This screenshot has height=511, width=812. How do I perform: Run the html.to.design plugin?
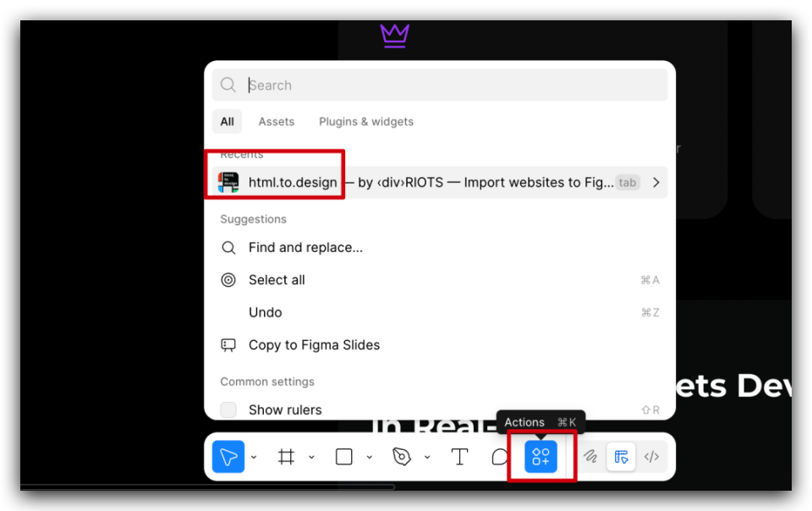coord(440,182)
